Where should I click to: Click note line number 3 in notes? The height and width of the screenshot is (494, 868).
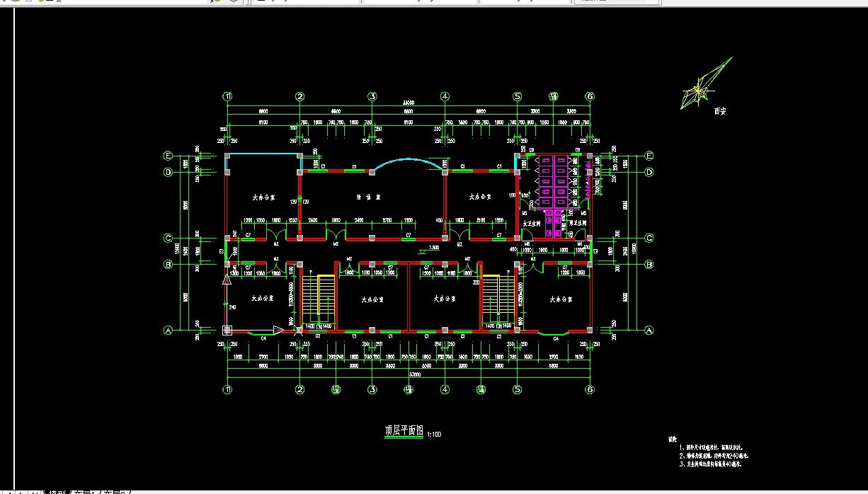(x=710, y=464)
